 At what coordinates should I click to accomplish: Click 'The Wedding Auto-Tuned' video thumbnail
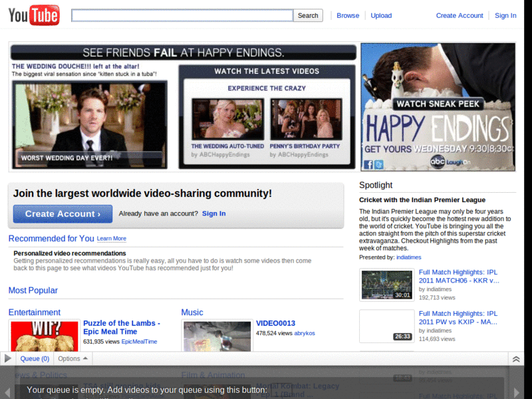click(227, 119)
